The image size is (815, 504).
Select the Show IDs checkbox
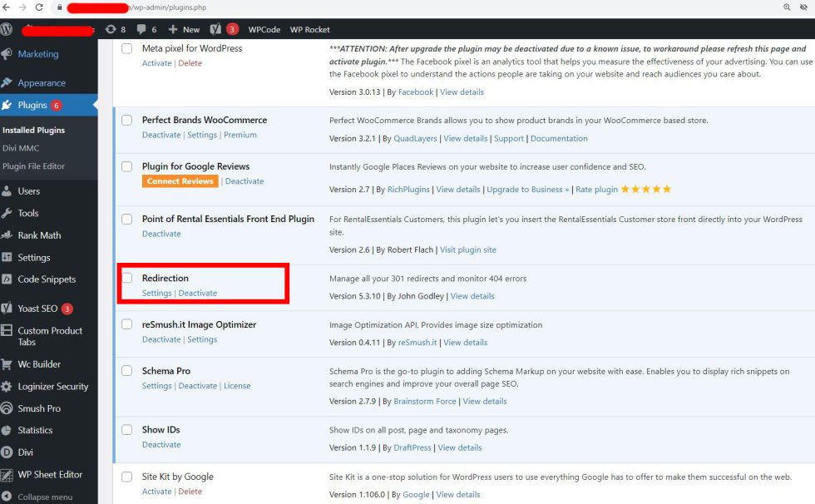pyautogui.click(x=126, y=430)
